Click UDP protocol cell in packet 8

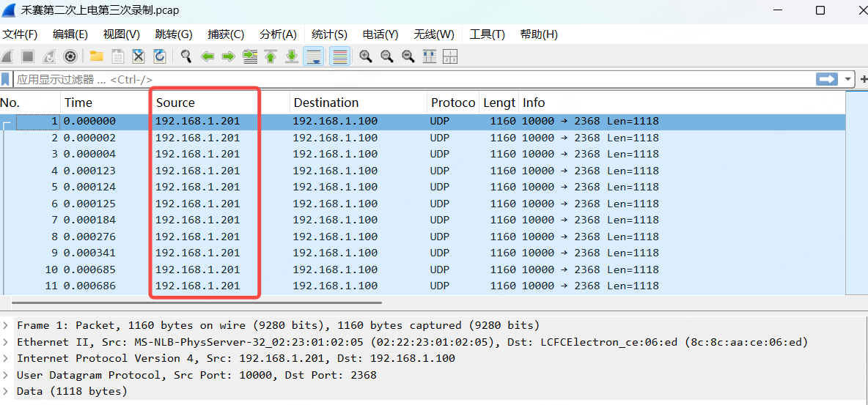(439, 237)
